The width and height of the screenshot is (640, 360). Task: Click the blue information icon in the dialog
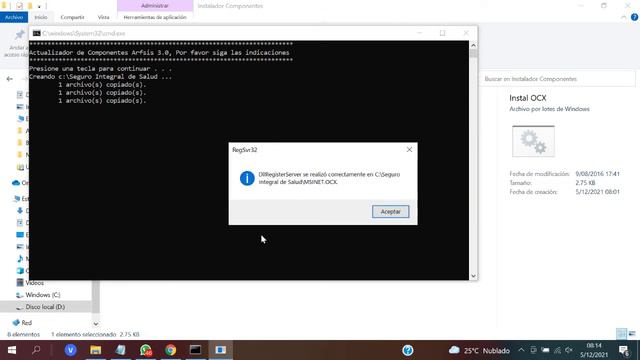coord(247,178)
